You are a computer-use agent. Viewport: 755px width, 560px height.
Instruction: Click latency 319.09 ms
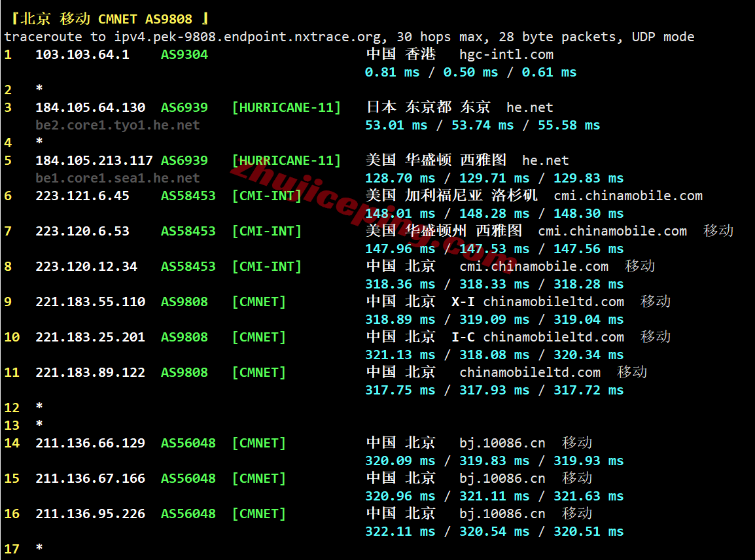pyautogui.click(x=494, y=320)
